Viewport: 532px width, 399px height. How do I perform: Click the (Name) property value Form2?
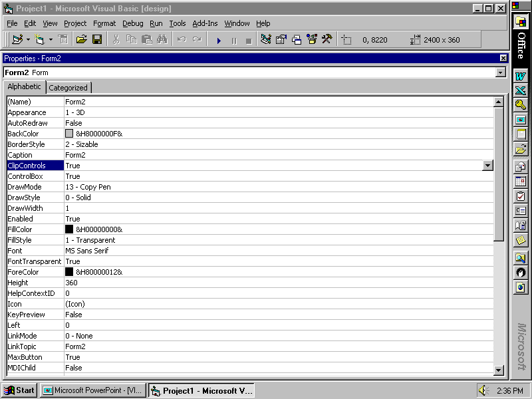coord(75,102)
